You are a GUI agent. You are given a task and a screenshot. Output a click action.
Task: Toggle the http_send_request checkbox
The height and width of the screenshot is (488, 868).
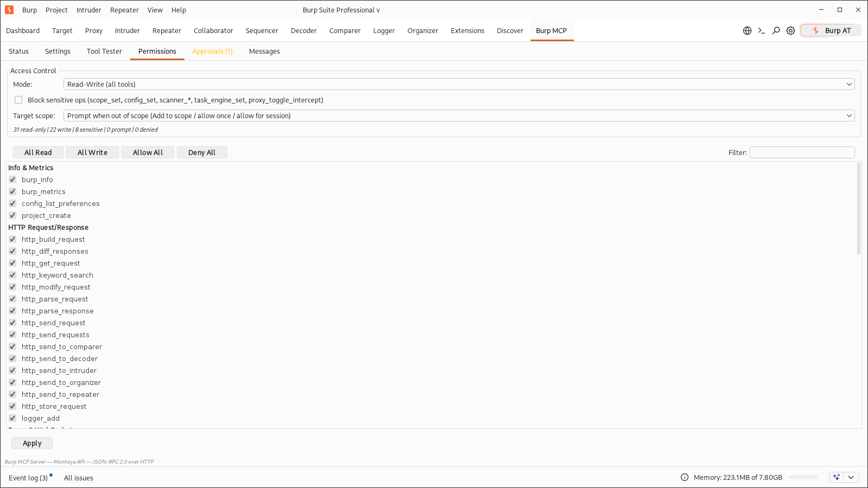(x=12, y=323)
